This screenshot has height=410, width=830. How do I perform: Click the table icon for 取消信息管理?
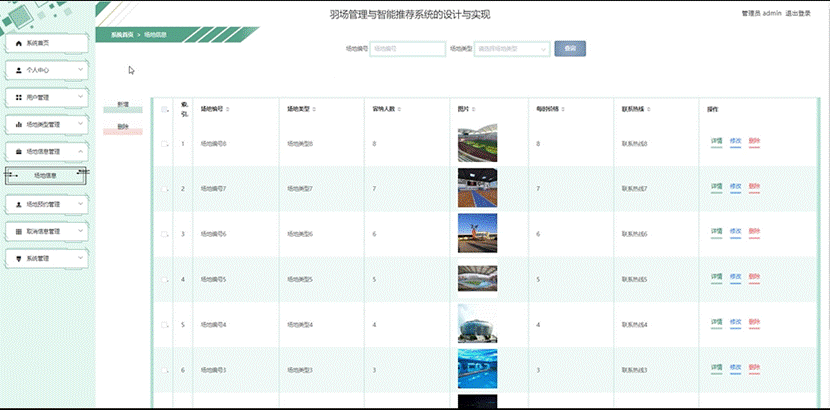tap(19, 232)
